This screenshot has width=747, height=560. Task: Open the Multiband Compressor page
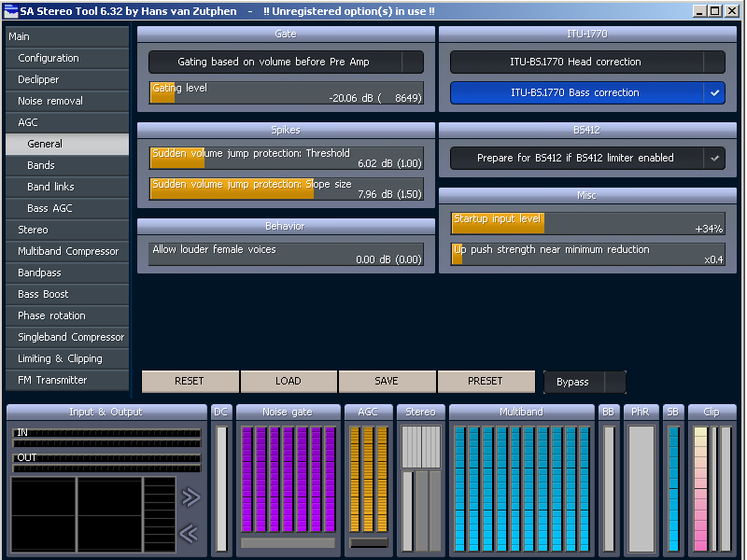(67, 251)
